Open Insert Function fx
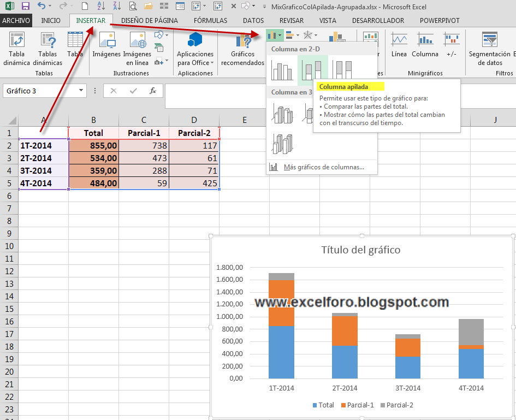 [x=153, y=91]
